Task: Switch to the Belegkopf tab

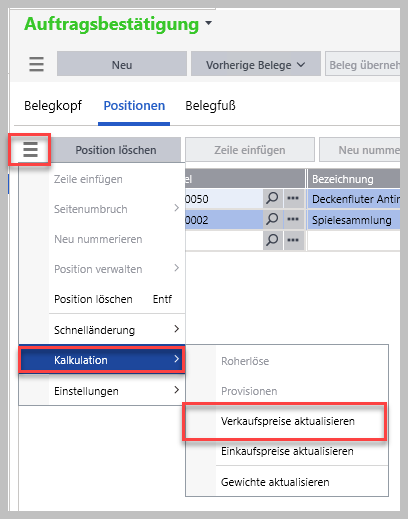Action: (x=53, y=106)
